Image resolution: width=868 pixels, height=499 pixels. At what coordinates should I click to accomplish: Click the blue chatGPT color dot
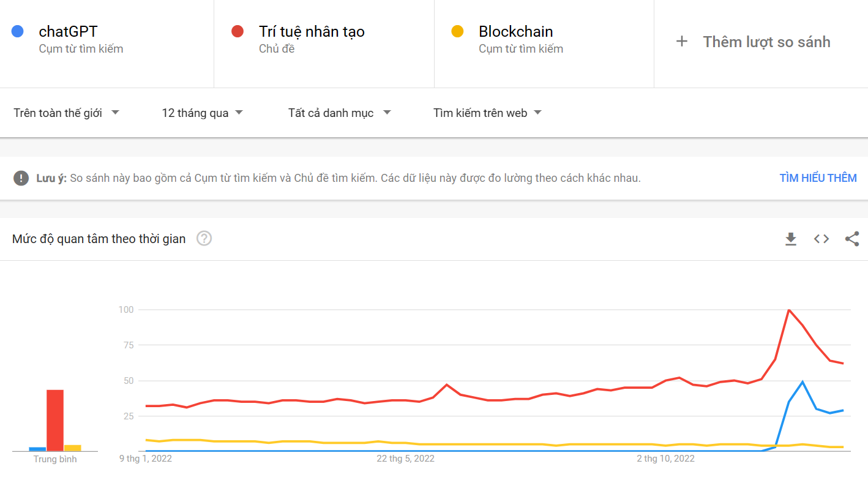point(18,31)
